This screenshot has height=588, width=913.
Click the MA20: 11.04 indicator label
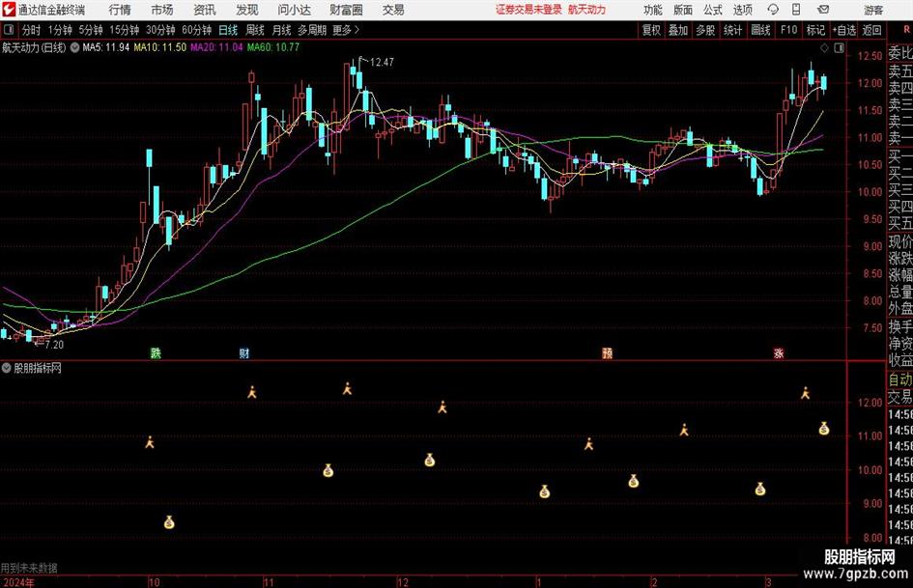(x=216, y=47)
